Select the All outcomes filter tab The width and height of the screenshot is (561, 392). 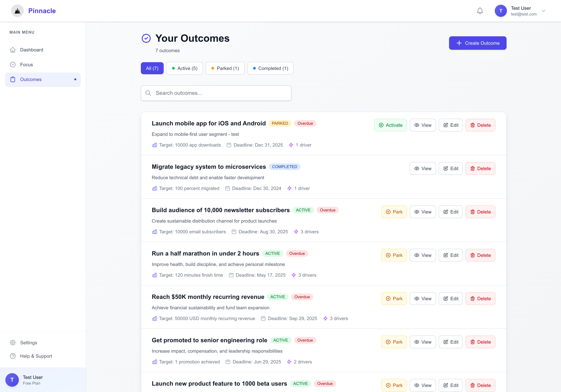(x=152, y=68)
